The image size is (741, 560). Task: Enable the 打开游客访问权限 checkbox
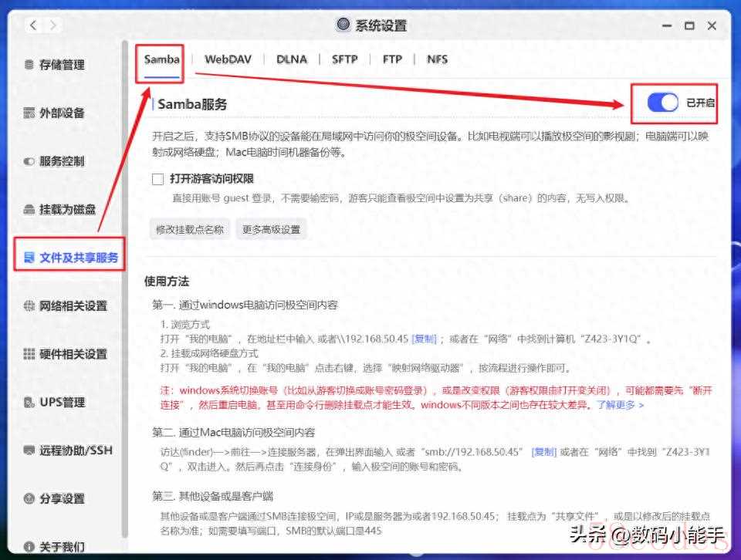tap(157, 179)
